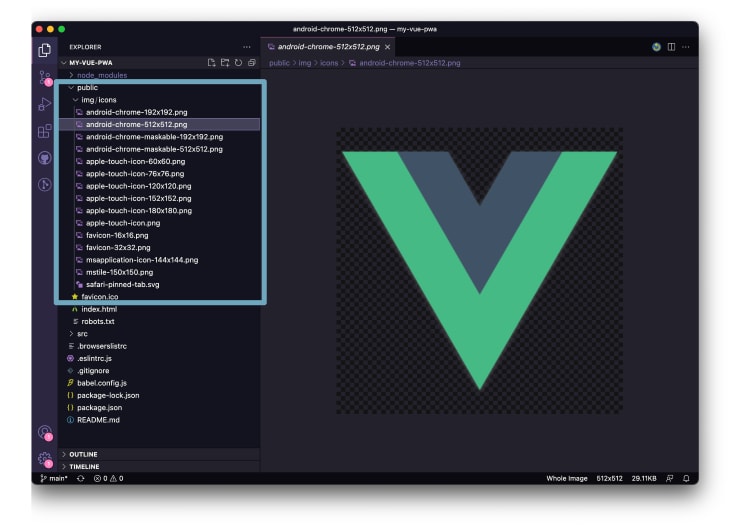Click Whole Image zoom setting

point(567,478)
